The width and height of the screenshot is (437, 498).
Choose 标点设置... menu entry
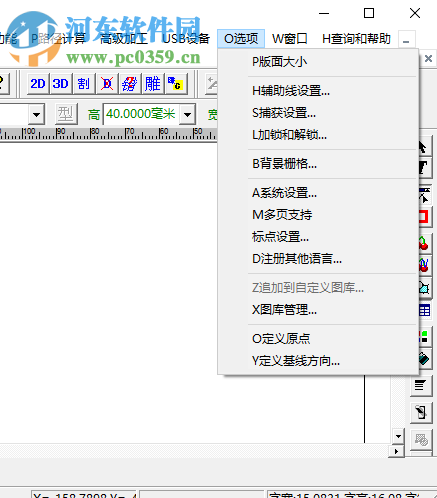click(x=318, y=237)
